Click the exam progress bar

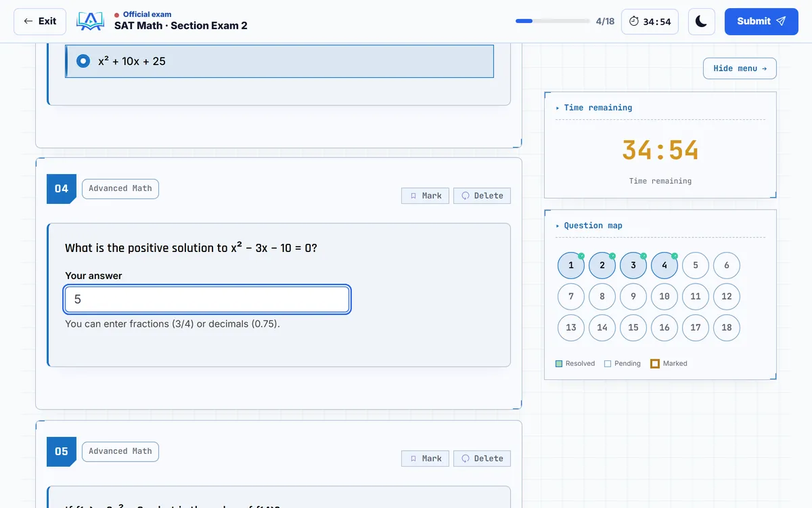[x=552, y=21]
